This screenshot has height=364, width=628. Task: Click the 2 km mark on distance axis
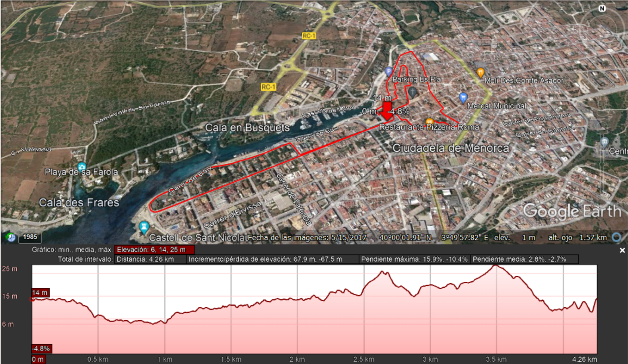click(x=297, y=359)
